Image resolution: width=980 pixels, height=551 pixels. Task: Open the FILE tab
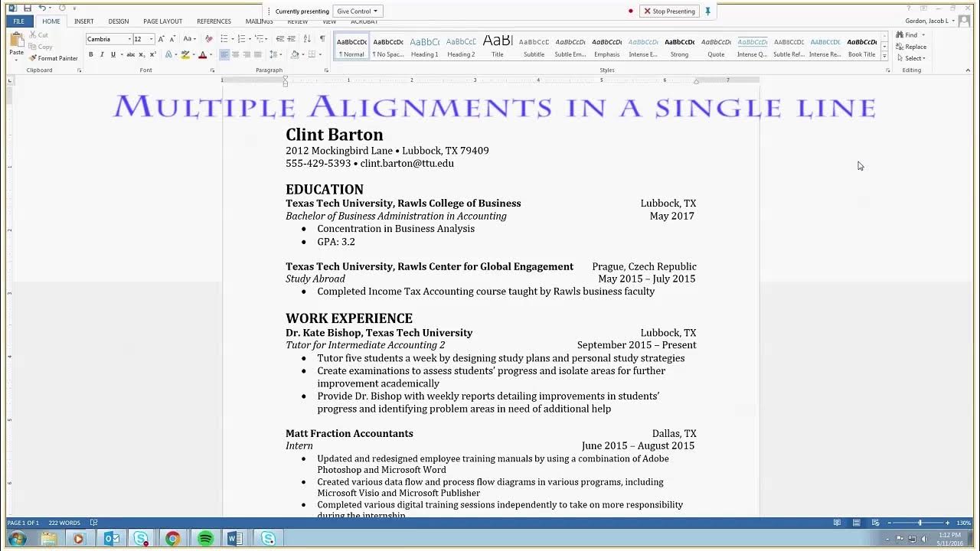(18, 21)
